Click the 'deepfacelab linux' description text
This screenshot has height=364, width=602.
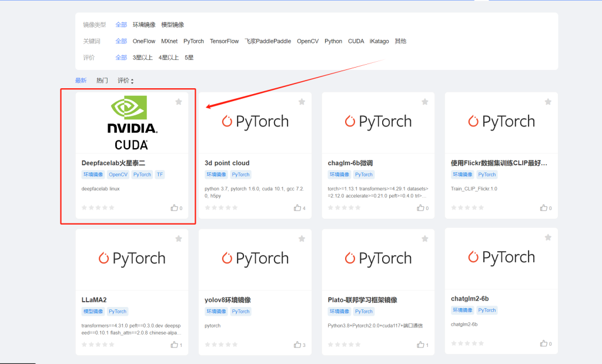101,189
